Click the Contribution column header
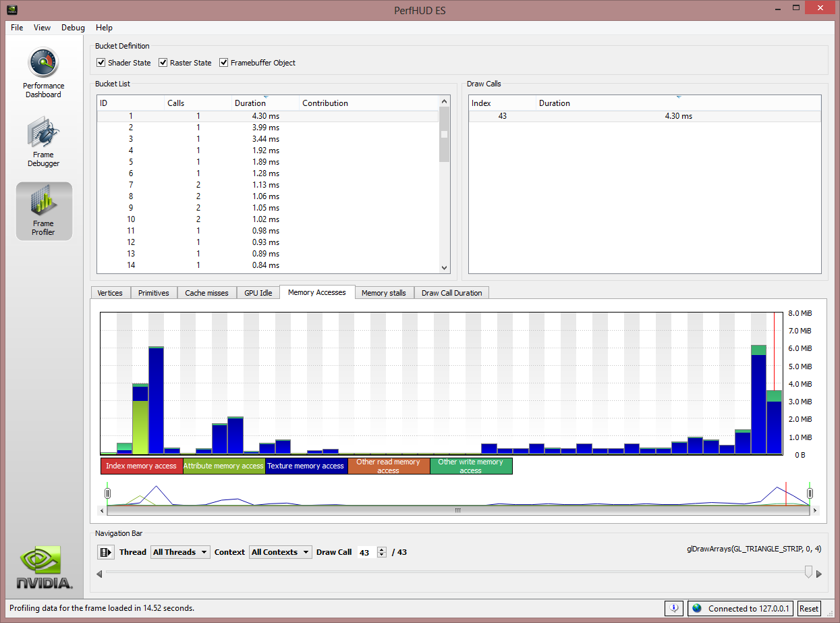Viewport: 840px width, 623px height. tap(369, 103)
